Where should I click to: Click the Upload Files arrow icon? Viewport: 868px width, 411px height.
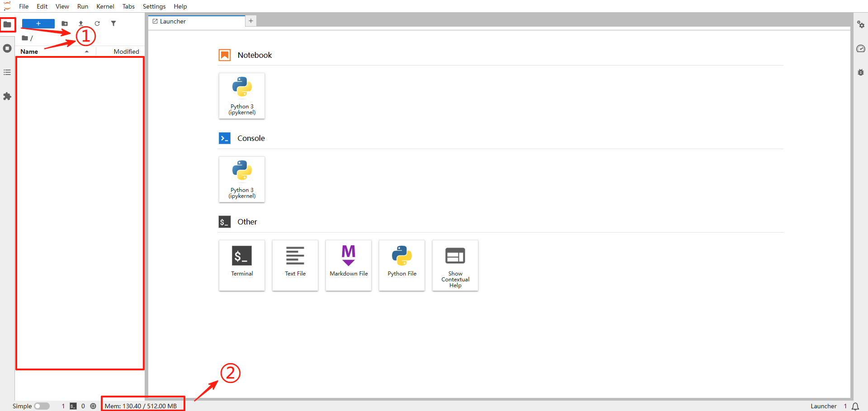coord(81,23)
